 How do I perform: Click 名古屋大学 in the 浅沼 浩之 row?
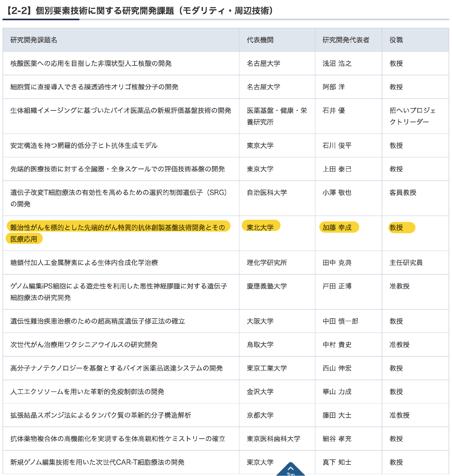pos(263,64)
